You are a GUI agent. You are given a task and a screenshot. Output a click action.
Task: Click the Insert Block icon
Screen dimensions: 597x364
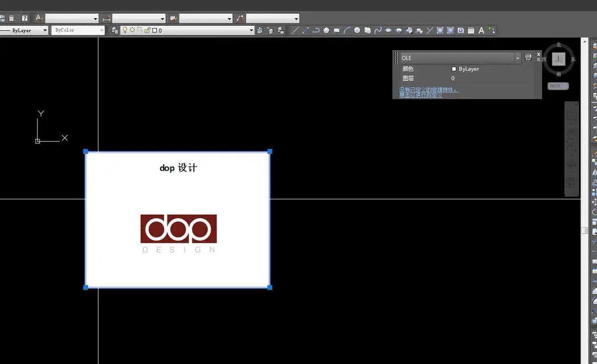click(409, 30)
